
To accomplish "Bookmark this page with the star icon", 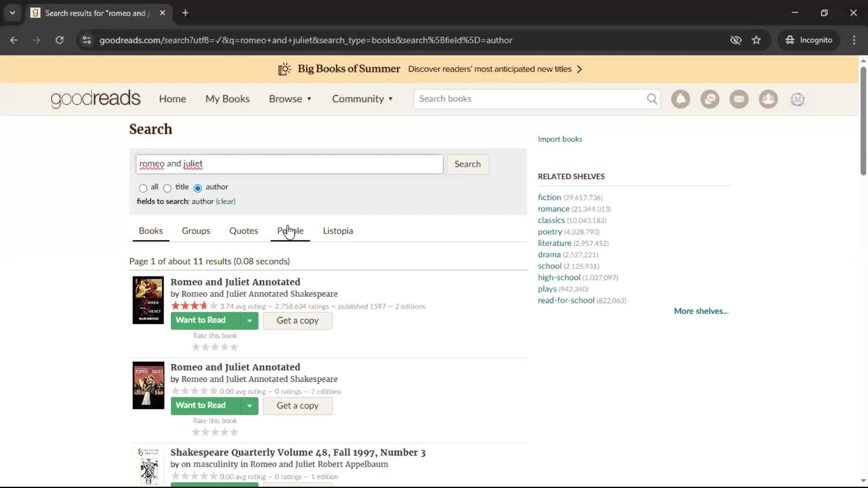I will tap(756, 40).
